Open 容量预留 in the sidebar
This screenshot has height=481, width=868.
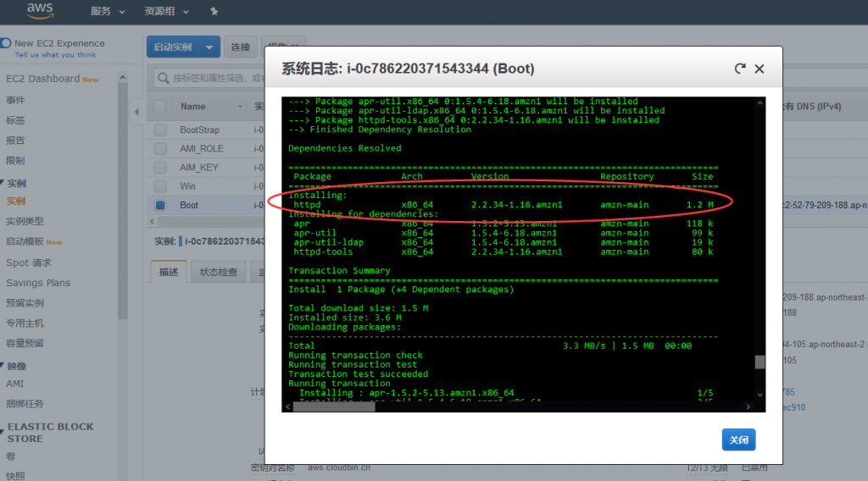[x=25, y=343]
